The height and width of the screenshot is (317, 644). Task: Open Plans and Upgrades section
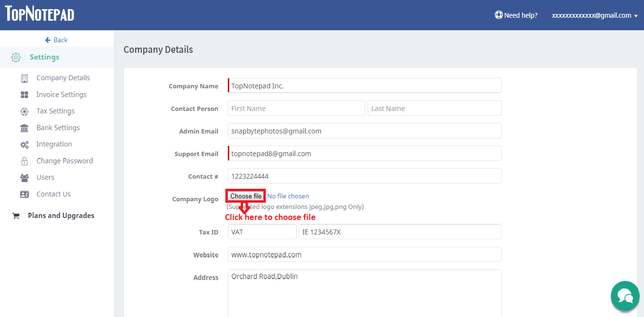click(x=61, y=216)
